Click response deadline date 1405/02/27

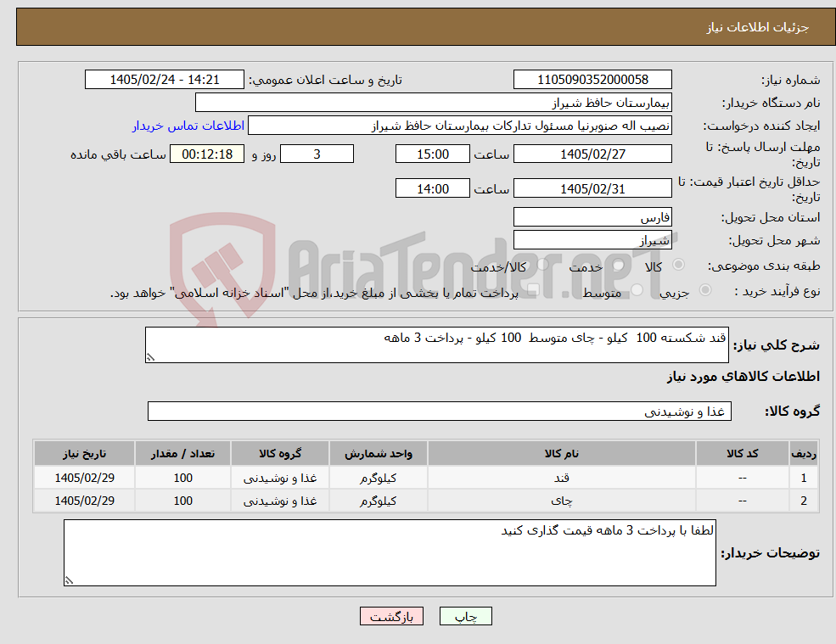592,154
